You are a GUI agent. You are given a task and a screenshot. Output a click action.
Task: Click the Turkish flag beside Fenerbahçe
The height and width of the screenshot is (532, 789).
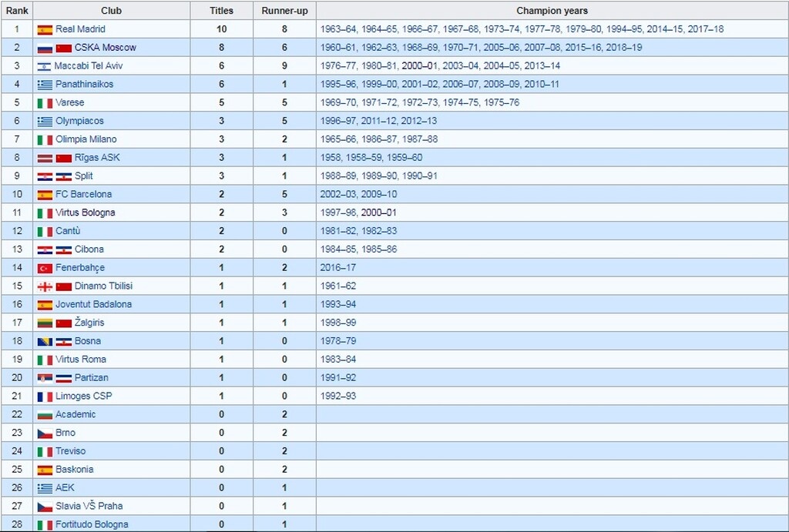[45, 268]
